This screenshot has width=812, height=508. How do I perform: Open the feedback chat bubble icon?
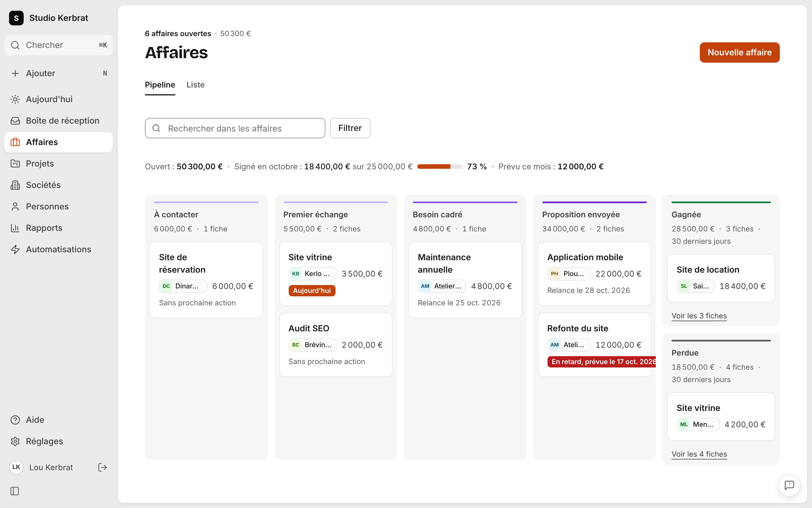789,485
